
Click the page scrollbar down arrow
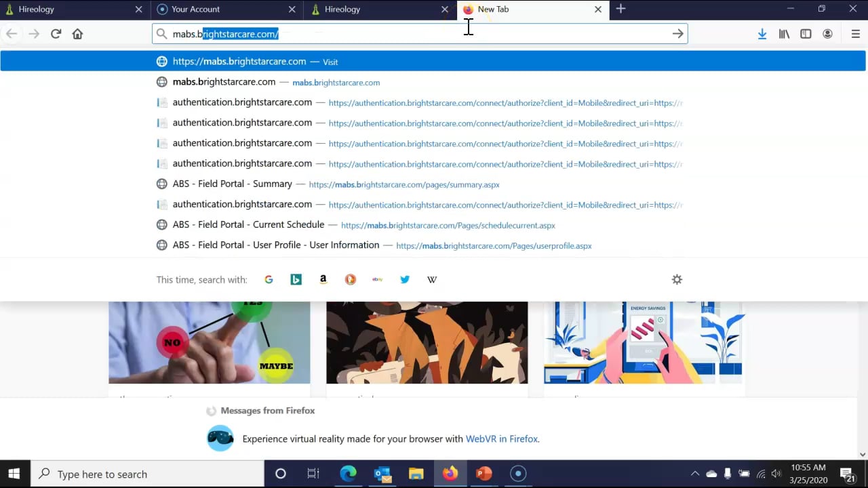863,455
